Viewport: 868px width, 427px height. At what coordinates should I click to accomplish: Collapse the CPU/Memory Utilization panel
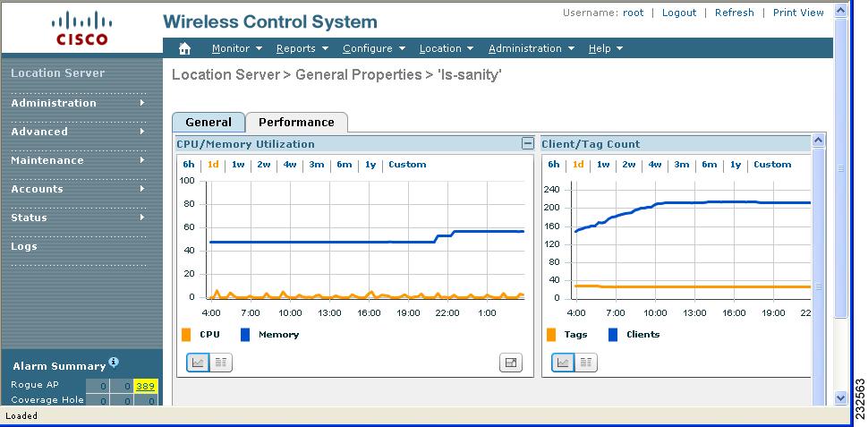(x=528, y=143)
